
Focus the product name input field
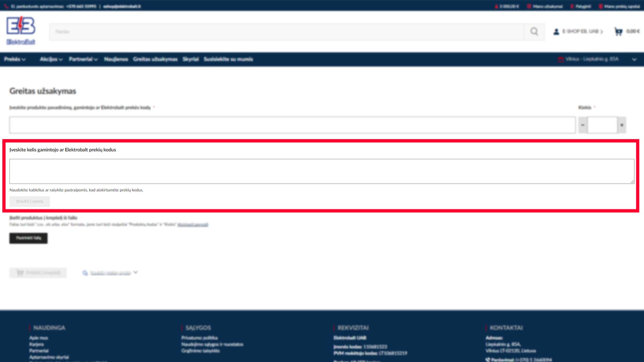point(292,125)
